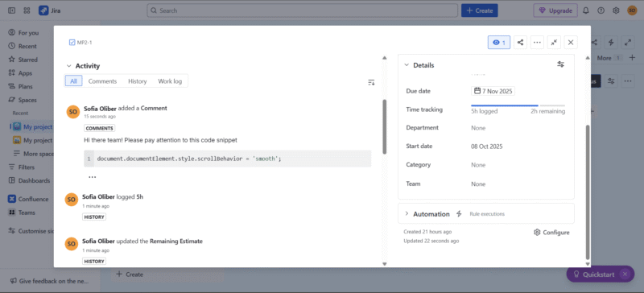Click the Start date 08 Oct 2025 value
644x293 pixels.
tap(487, 146)
